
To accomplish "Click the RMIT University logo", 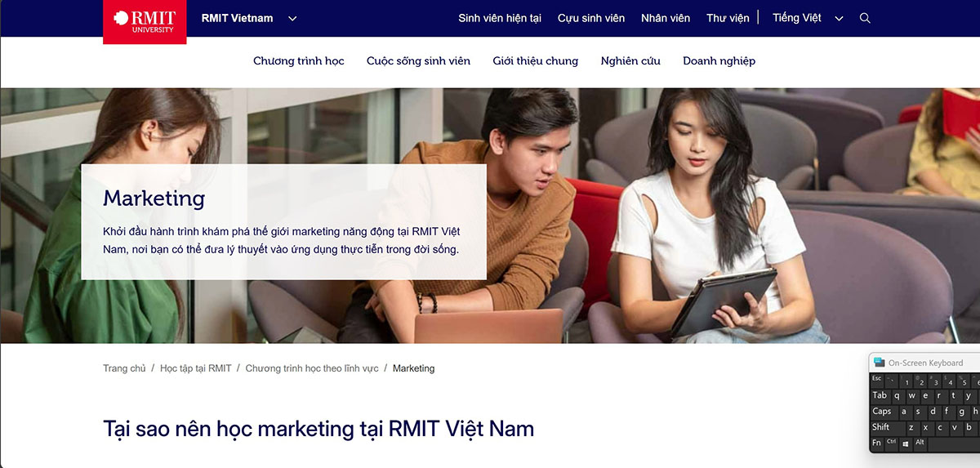I will pyautogui.click(x=145, y=22).
